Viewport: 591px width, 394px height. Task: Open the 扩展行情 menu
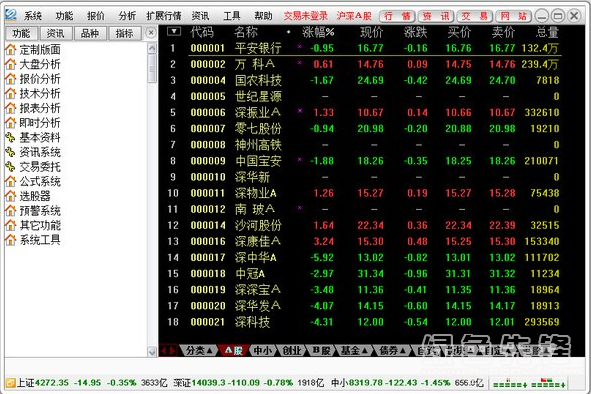point(164,16)
